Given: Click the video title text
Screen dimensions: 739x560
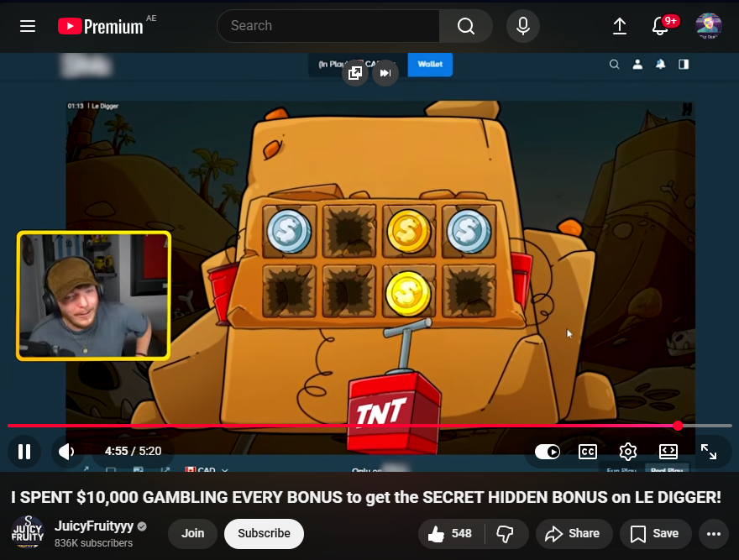Looking at the screenshot, I should click(x=366, y=497).
